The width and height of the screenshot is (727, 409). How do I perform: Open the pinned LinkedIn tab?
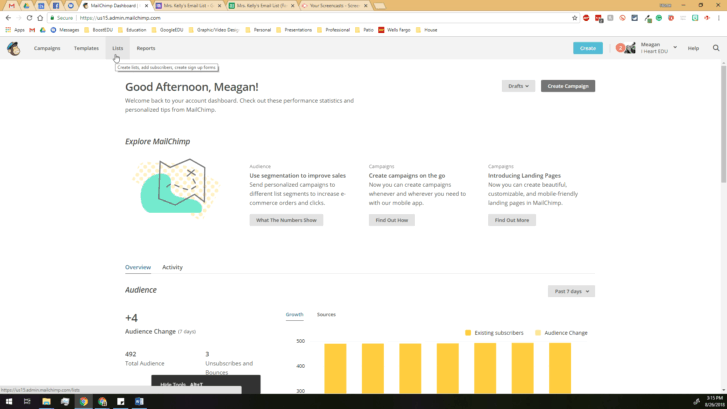41,6
